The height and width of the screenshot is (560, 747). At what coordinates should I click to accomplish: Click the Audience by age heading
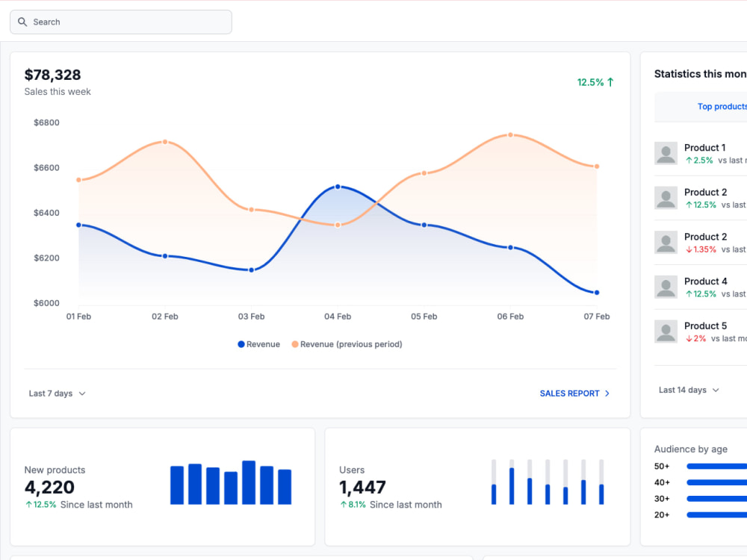[x=691, y=449]
